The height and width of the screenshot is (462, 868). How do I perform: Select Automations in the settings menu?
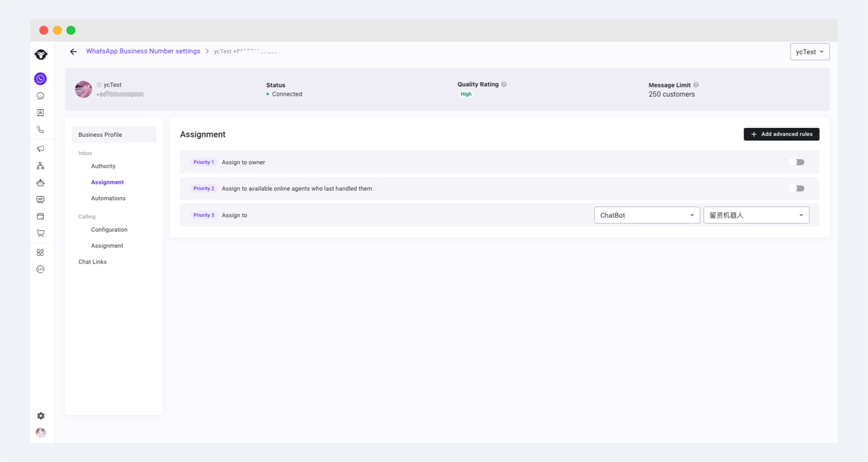108,198
